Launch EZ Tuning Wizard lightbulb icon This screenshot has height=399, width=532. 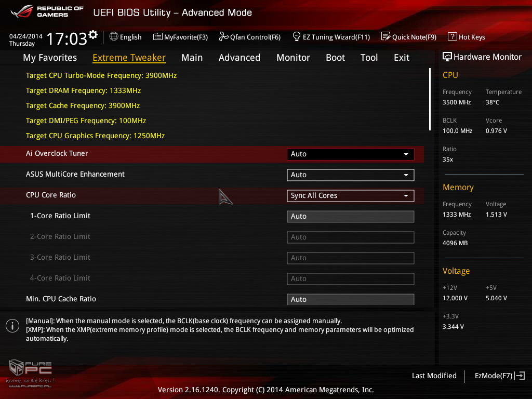point(297,36)
